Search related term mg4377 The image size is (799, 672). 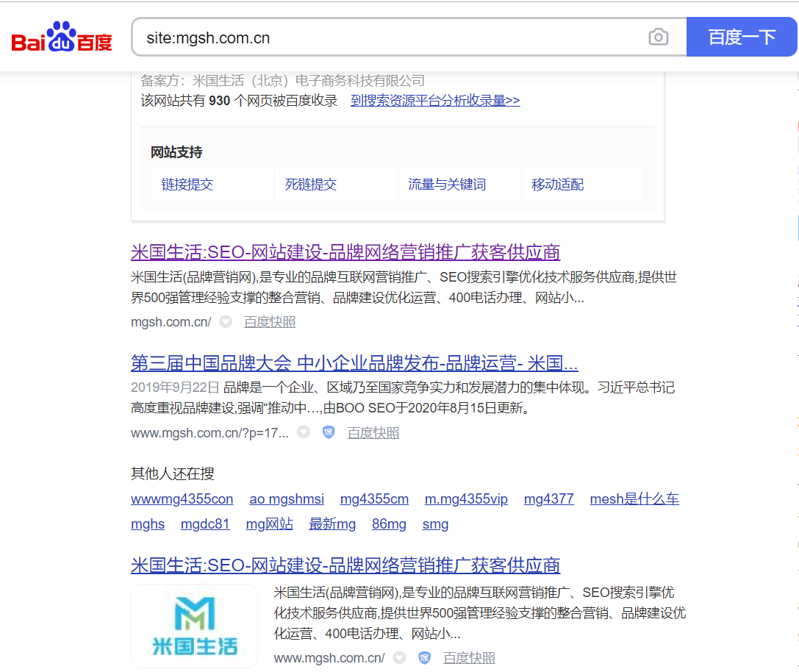(549, 499)
